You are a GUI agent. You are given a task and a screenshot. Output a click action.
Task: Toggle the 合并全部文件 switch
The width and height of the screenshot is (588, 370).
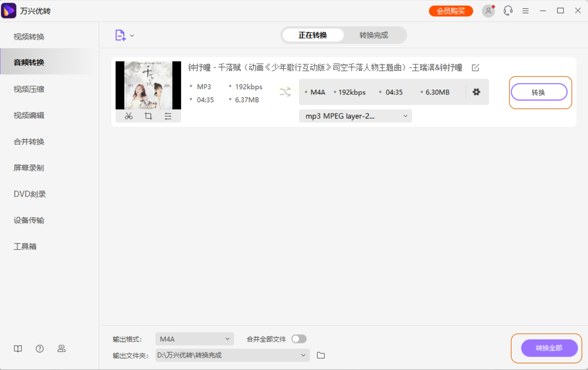(x=299, y=339)
